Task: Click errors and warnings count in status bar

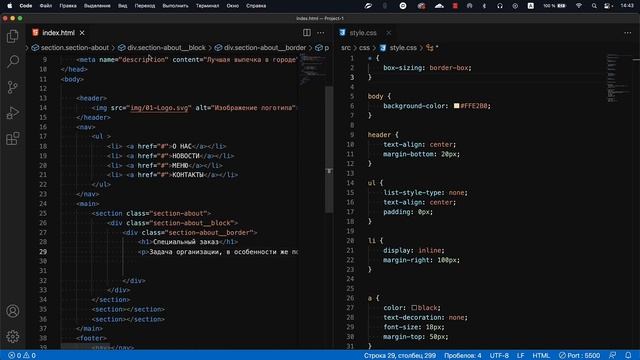Action: pyautogui.click(x=22, y=356)
